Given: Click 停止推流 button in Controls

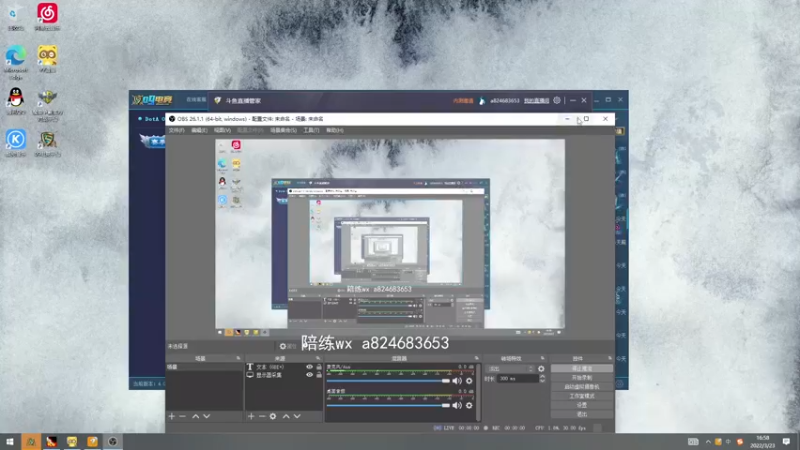Looking at the screenshot, I should point(582,368).
